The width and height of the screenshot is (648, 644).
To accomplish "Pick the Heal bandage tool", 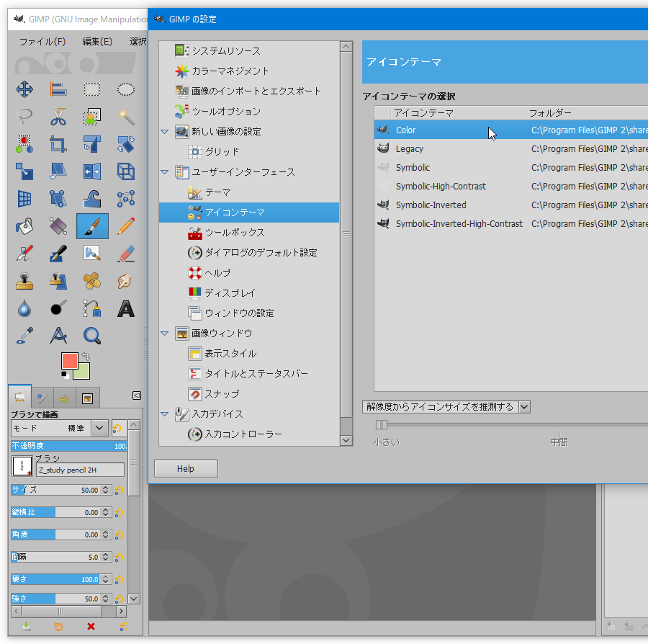I will point(91,281).
